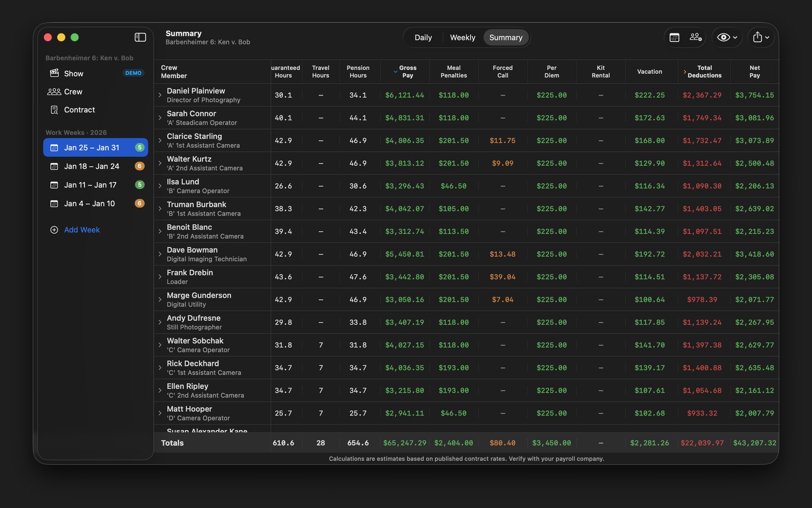Click the orange 6 badge on Jan 18 week
Viewport: 812px width, 508px height.
coord(140,166)
